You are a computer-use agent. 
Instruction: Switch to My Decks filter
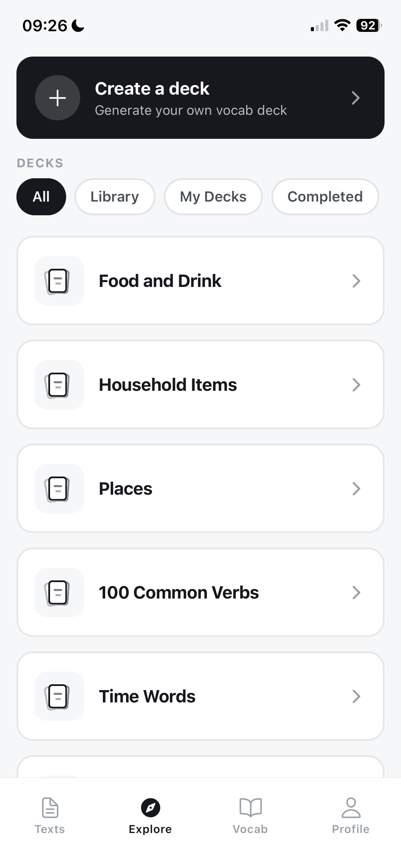click(213, 197)
